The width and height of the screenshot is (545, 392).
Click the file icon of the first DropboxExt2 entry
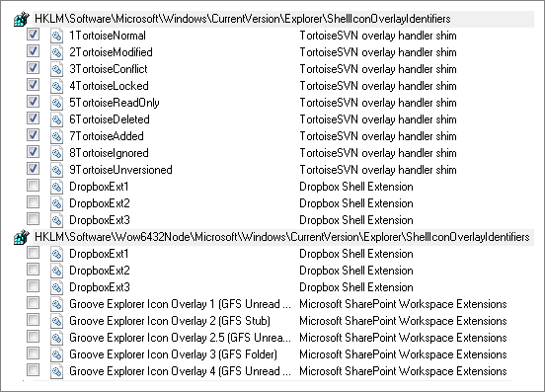tap(56, 203)
